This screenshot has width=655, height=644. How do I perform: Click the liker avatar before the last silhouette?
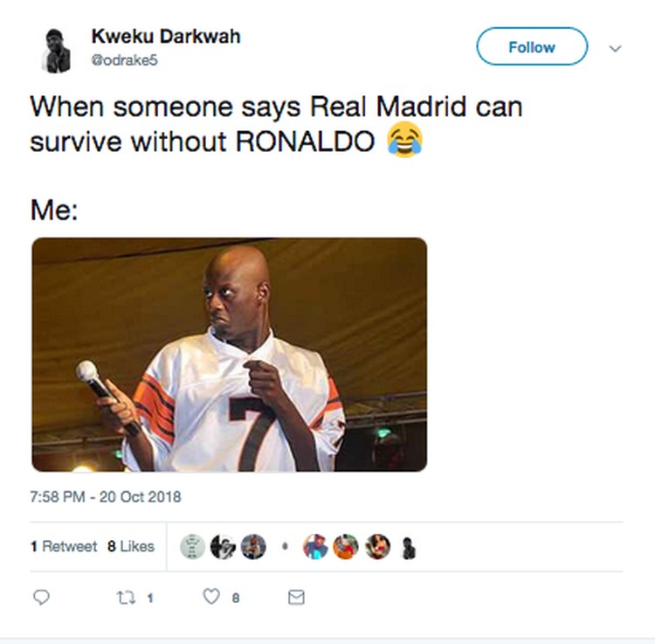(377, 547)
